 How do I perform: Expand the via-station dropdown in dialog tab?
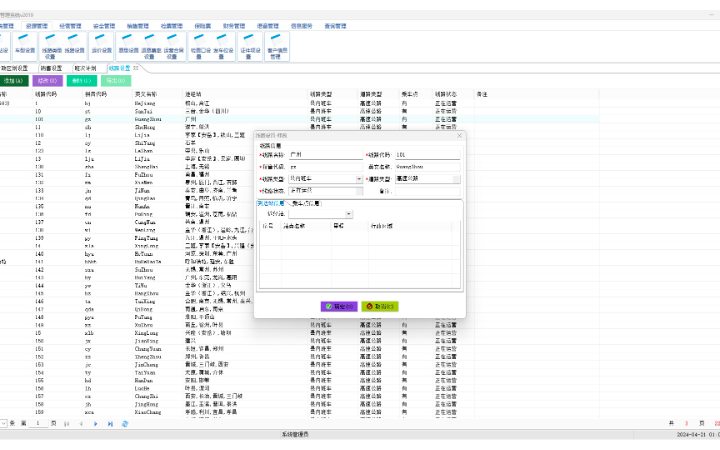point(349,214)
